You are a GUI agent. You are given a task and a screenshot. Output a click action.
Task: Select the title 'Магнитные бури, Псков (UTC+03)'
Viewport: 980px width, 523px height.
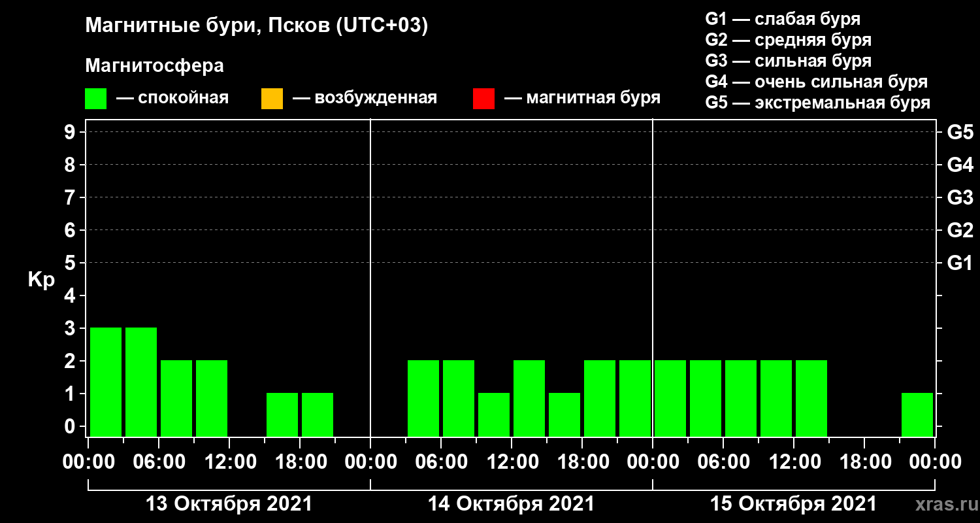pyautogui.click(x=257, y=26)
